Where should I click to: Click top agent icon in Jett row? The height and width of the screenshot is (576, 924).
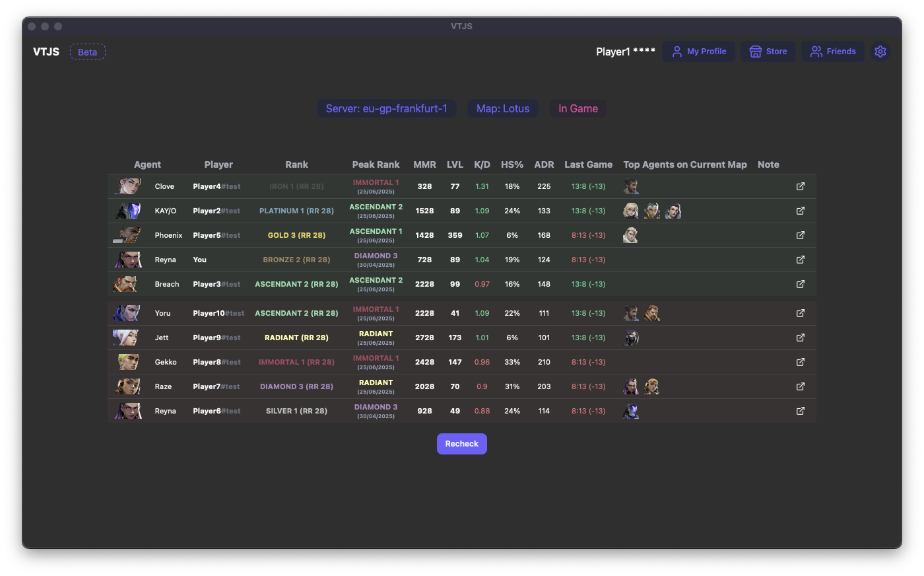tap(632, 338)
